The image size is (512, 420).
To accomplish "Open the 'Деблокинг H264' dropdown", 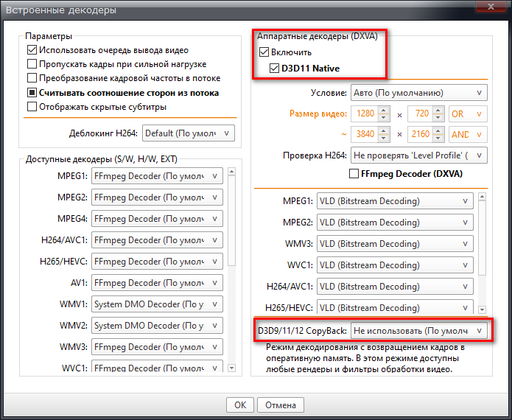I will [189, 133].
